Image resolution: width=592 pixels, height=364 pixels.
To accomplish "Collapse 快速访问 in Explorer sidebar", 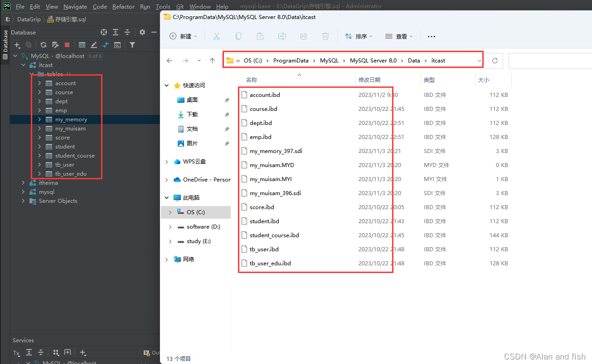I will [167, 86].
